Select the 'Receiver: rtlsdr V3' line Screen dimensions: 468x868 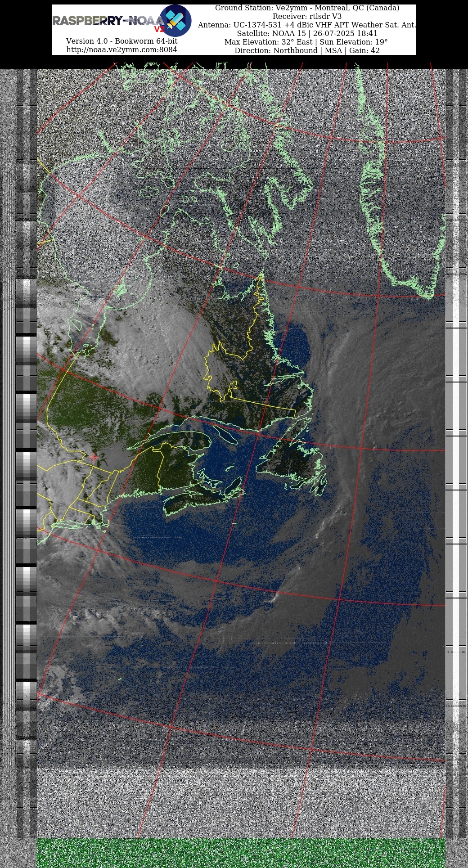pos(307,17)
